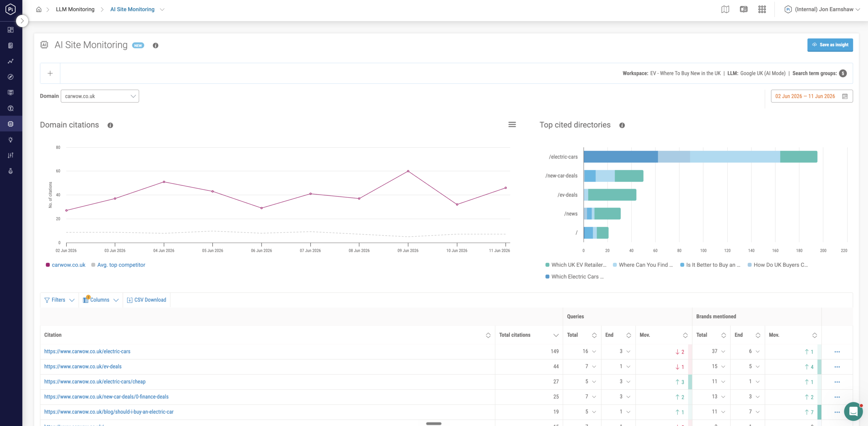This screenshot has height=426, width=868.
Task: Toggle carwow.co.uk series in chart legend
Action: tap(65, 265)
